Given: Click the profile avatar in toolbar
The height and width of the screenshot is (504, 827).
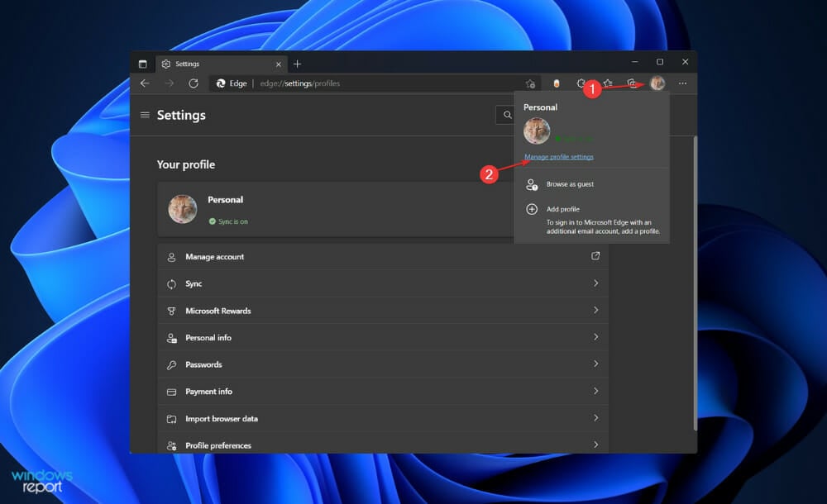Looking at the screenshot, I should [657, 83].
